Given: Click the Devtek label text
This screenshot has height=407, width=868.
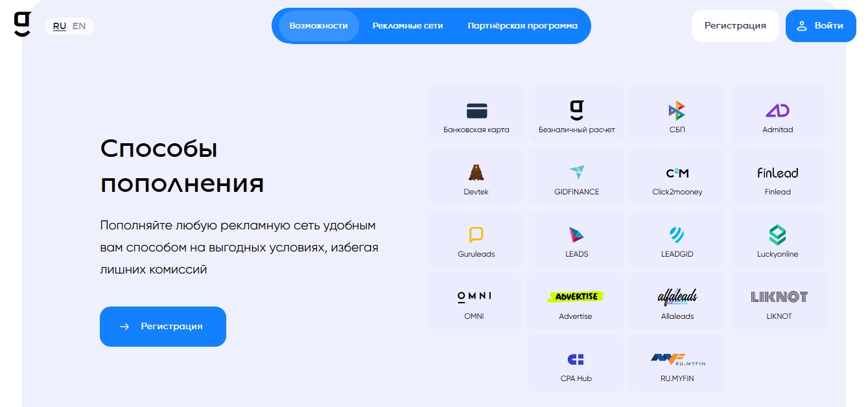Looking at the screenshot, I should pos(476,192).
